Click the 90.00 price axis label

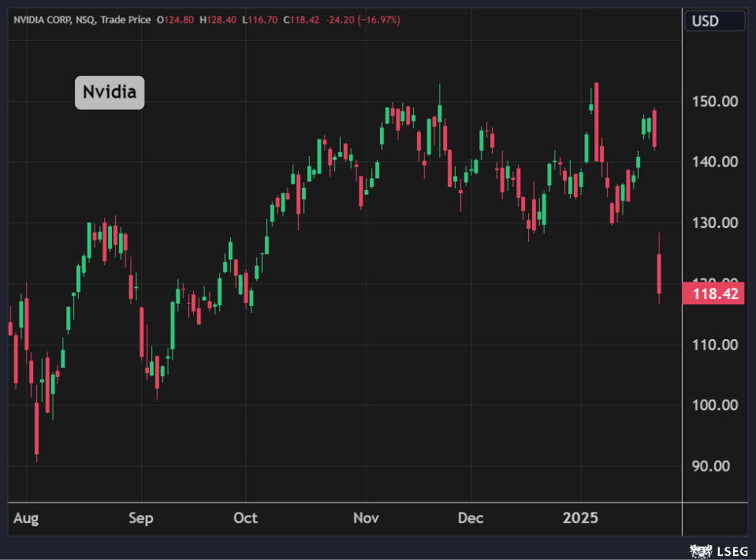711,466
